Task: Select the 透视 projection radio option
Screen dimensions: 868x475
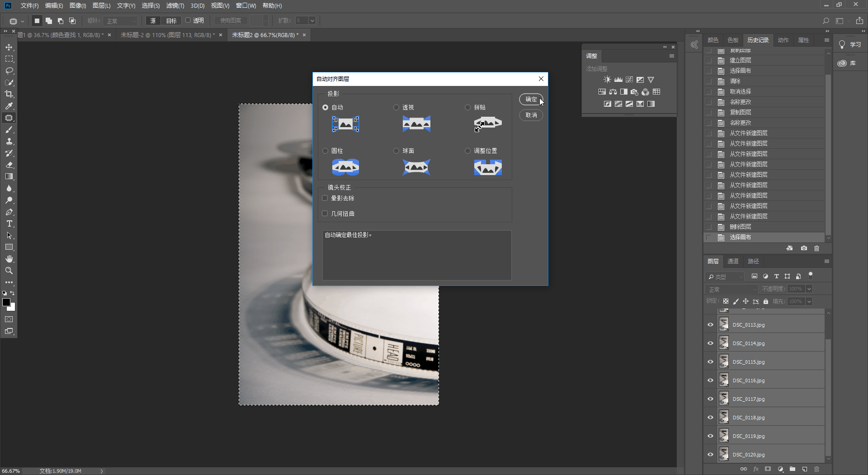Action: coord(396,108)
